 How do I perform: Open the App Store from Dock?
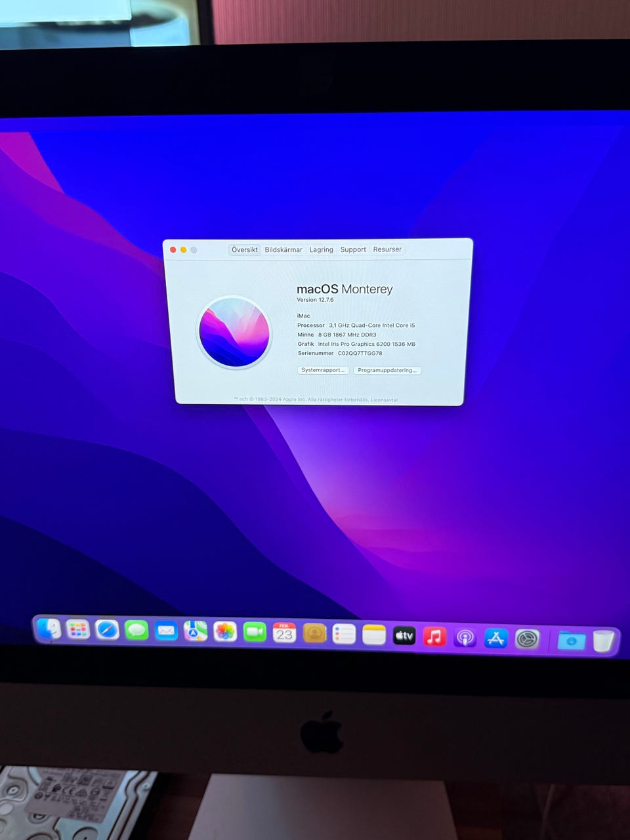496,637
